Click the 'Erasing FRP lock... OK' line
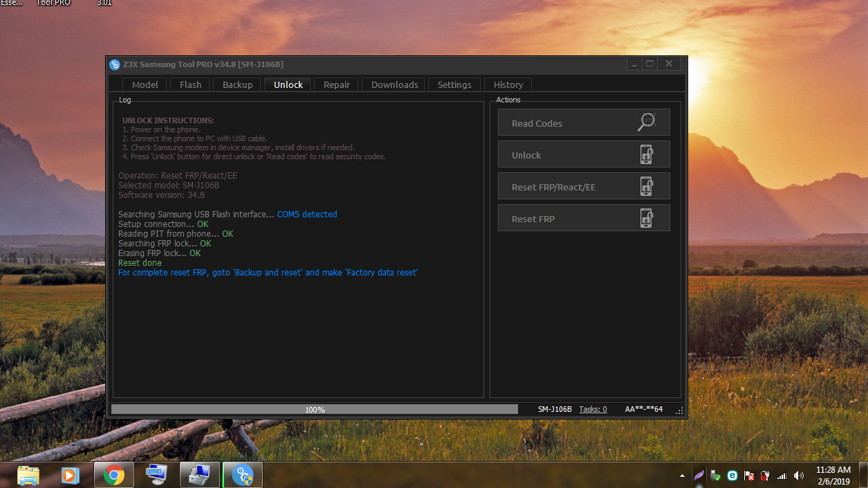The width and height of the screenshot is (868, 488). tap(159, 253)
